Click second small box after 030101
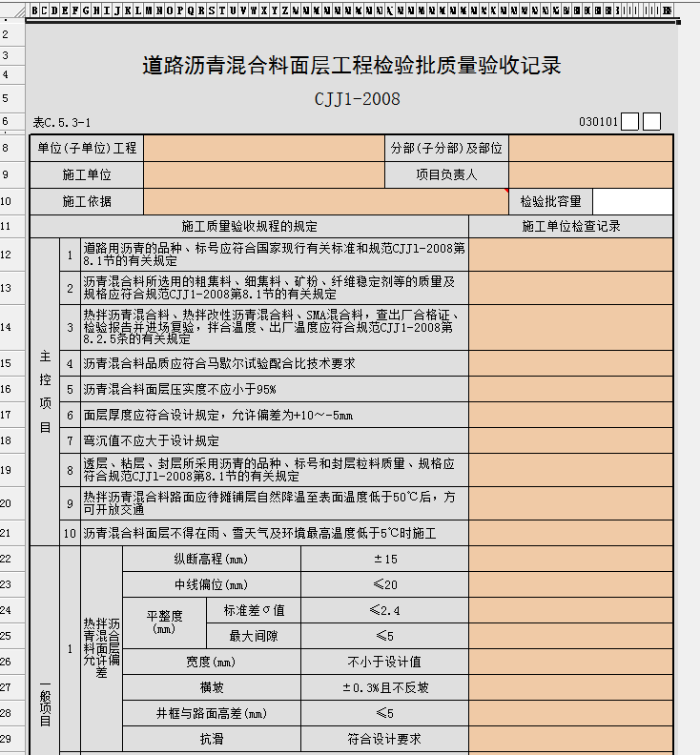Image resolution: width=700 pixels, height=755 pixels. click(651, 122)
